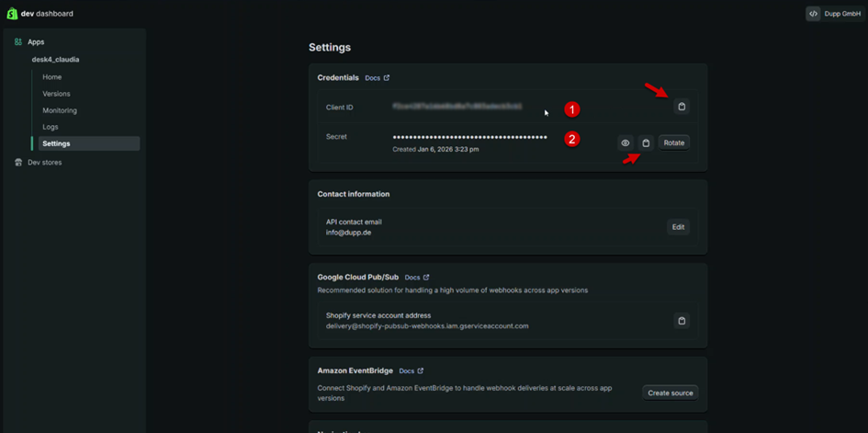This screenshot has height=433, width=868.
Task: Click Create source for Amazon EventBridge
Action: [671, 393]
